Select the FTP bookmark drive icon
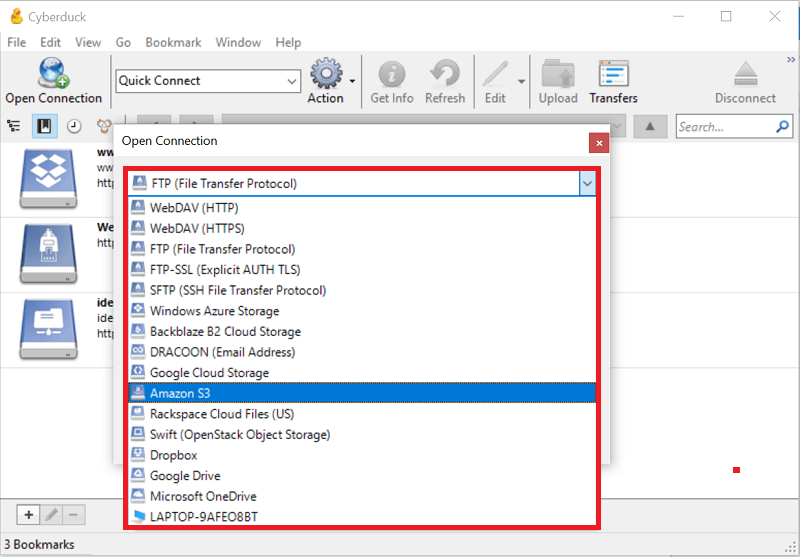 click(x=48, y=254)
